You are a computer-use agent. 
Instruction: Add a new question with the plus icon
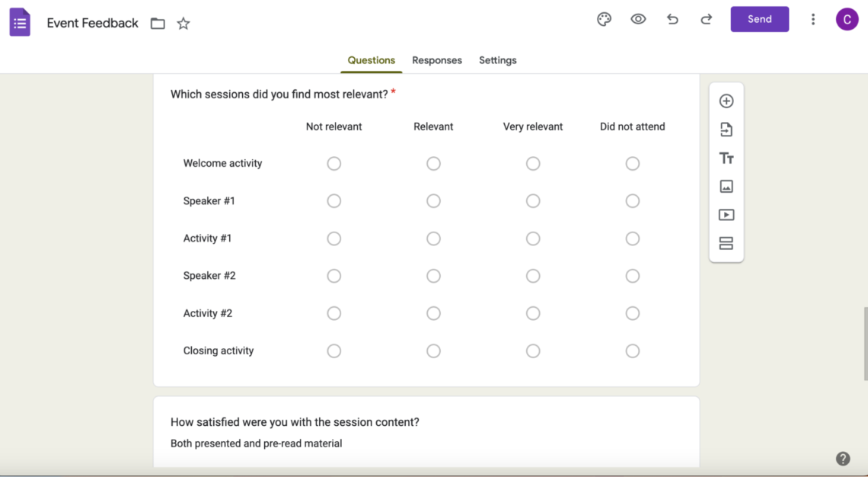[x=726, y=100]
